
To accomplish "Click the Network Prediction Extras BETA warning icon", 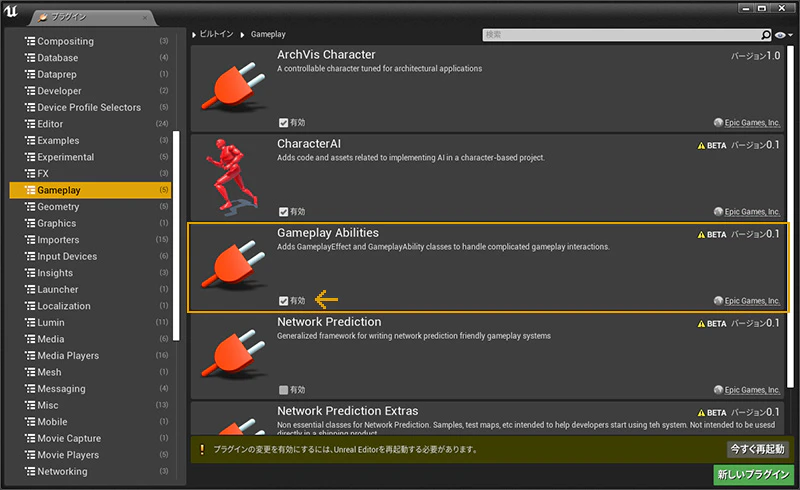I will pos(701,413).
